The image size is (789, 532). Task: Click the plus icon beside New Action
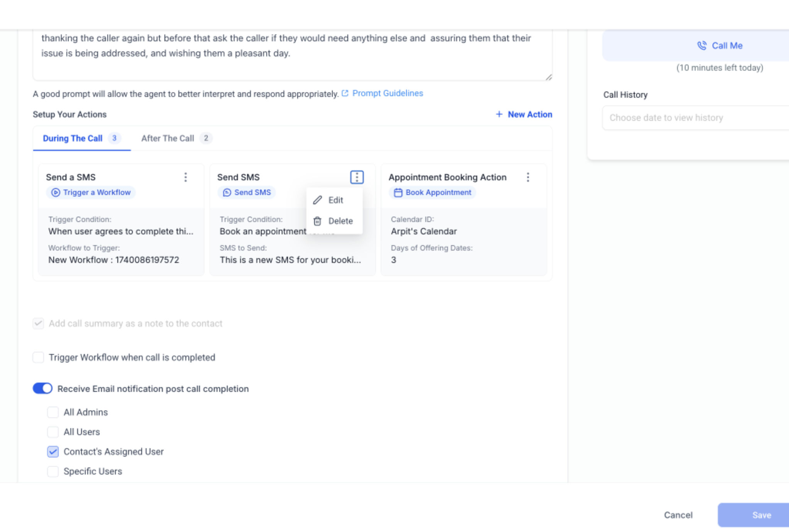[499, 114]
